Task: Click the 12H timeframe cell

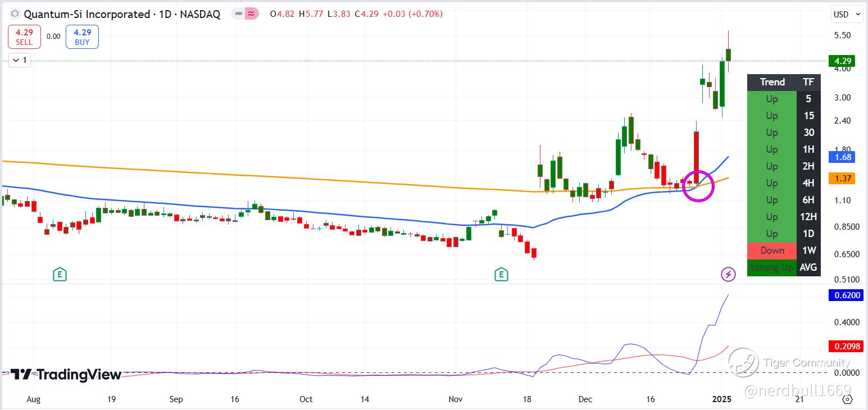Action: [x=808, y=217]
